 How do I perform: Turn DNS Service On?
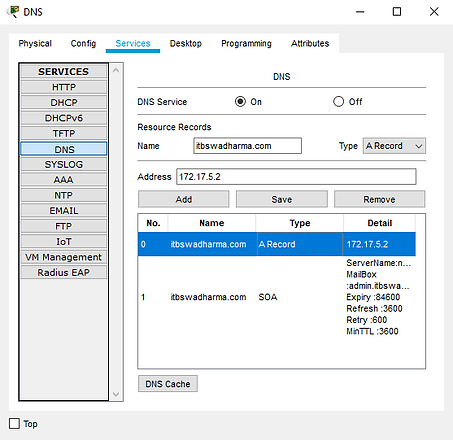[x=240, y=101]
